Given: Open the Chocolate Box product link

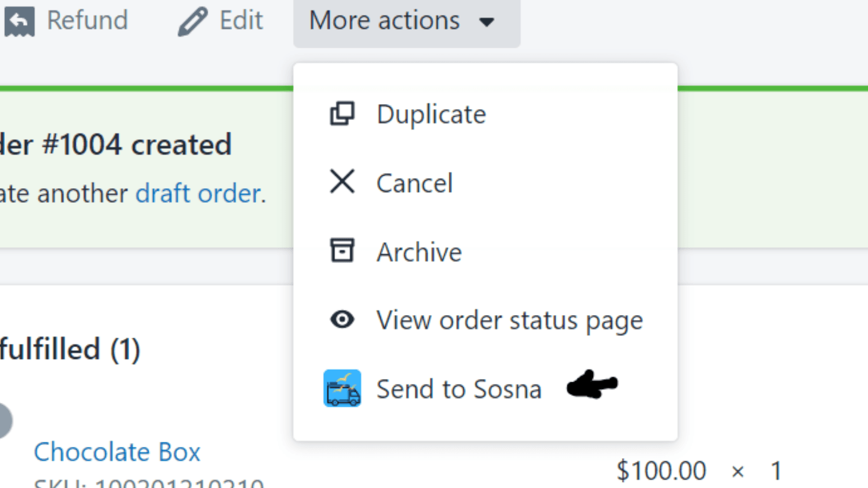Looking at the screenshot, I should pyautogui.click(x=118, y=451).
